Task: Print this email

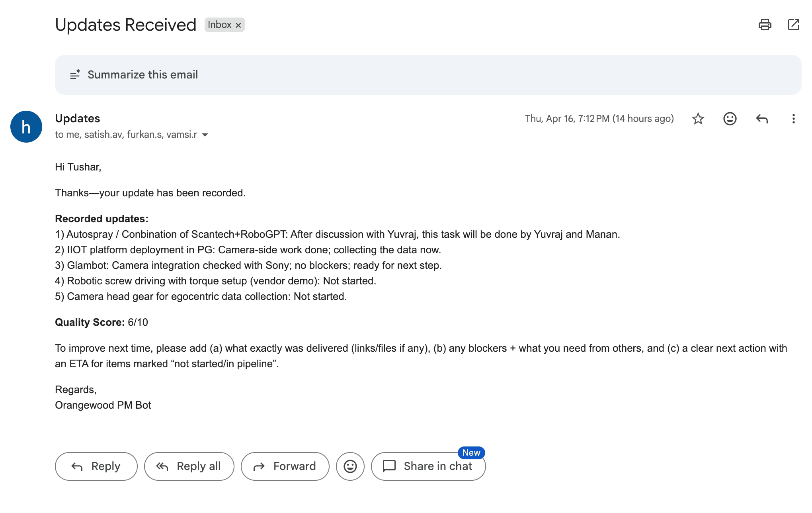Action: pos(765,25)
